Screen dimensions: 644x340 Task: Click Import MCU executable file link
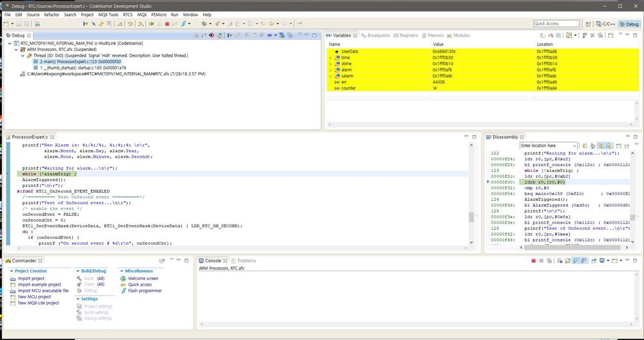pos(43,291)
